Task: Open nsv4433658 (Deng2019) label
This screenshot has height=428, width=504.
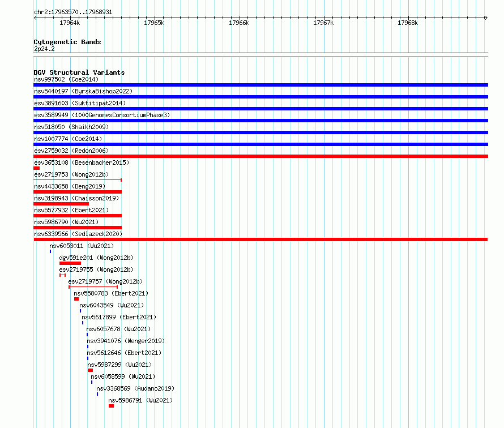Action: 70,186
